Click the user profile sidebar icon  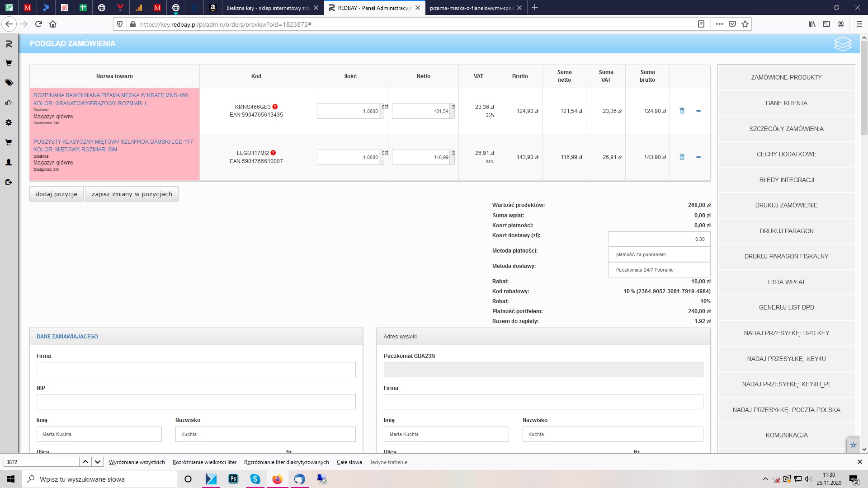coord(9,162)
